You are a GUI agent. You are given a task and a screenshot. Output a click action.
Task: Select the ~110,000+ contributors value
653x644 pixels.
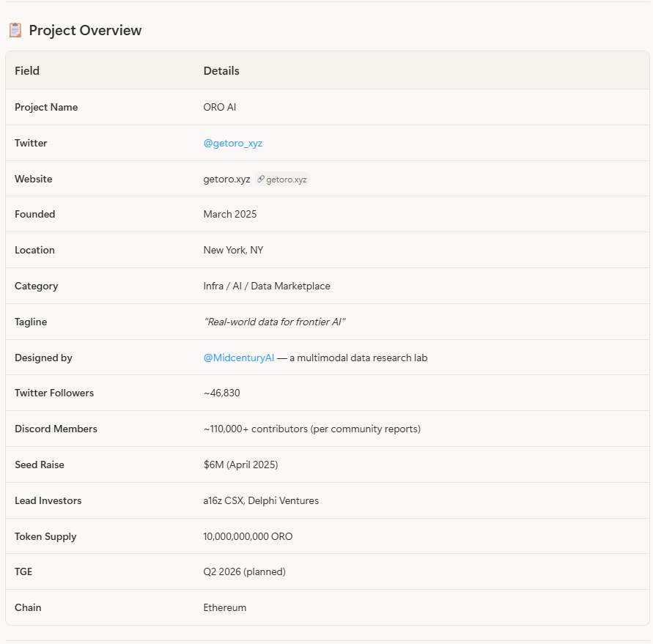[312, 429]
